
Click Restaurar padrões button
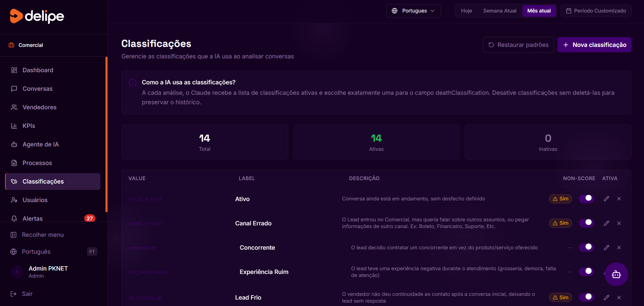tap(518, 45)
